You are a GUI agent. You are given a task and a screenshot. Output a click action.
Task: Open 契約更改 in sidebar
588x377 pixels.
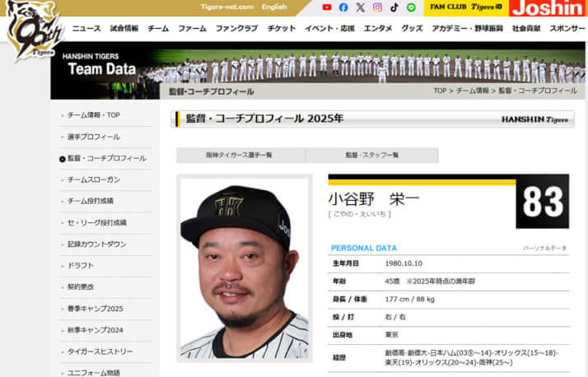(x=81, y=286)
